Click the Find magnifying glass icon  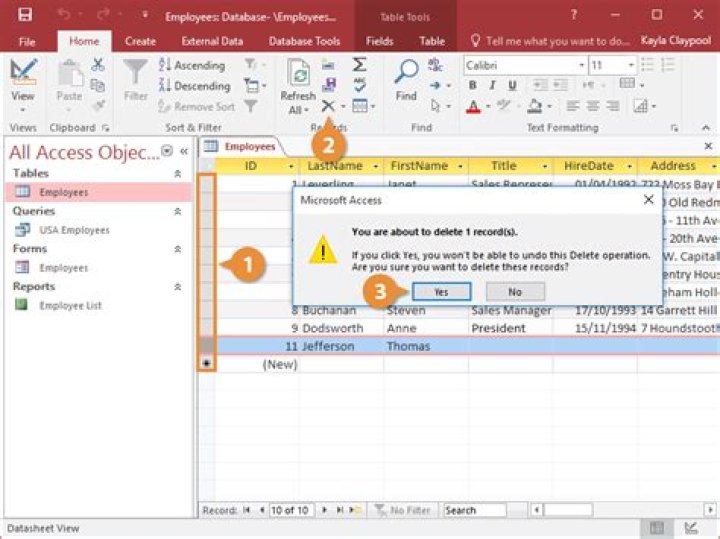point(406,72)
